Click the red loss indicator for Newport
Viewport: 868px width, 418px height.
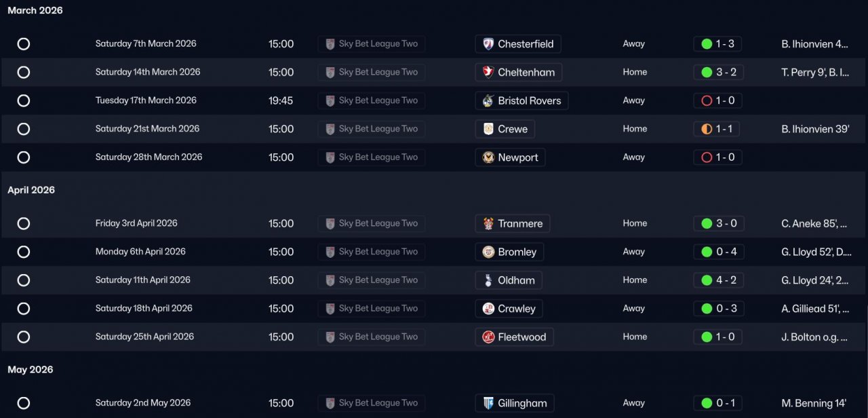(707, 157)
